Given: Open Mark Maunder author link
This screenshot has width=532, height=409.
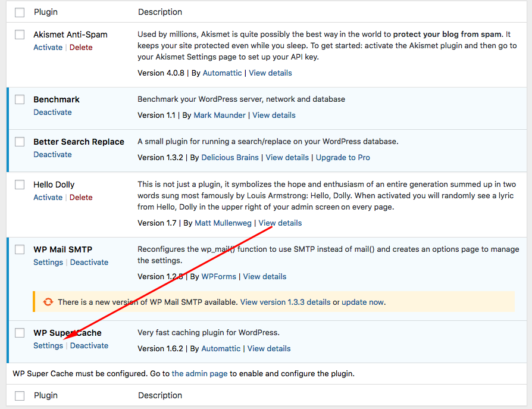Looking at the screenshot, I should [220, 115].
